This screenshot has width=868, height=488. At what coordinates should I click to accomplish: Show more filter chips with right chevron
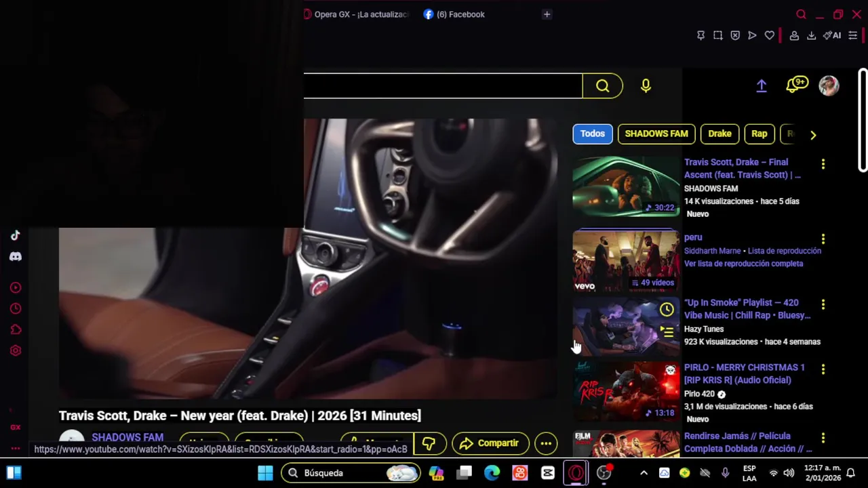pos(813,134)
